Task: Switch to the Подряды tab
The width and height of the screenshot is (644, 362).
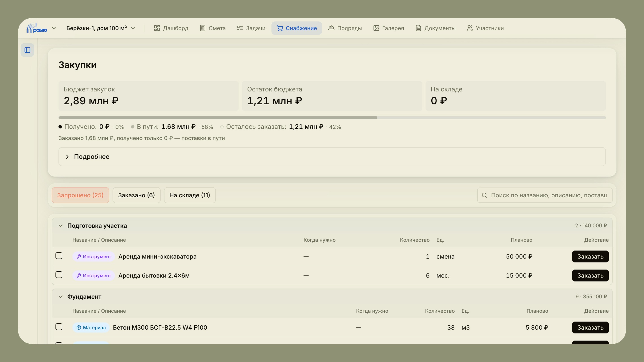Action: click(x=345, y=28)
